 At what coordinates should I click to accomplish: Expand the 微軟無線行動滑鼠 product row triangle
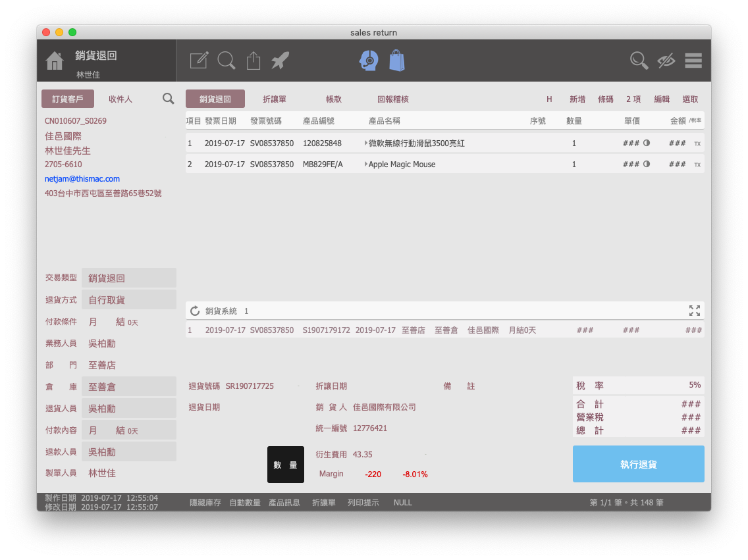click(x=366, y=143)
